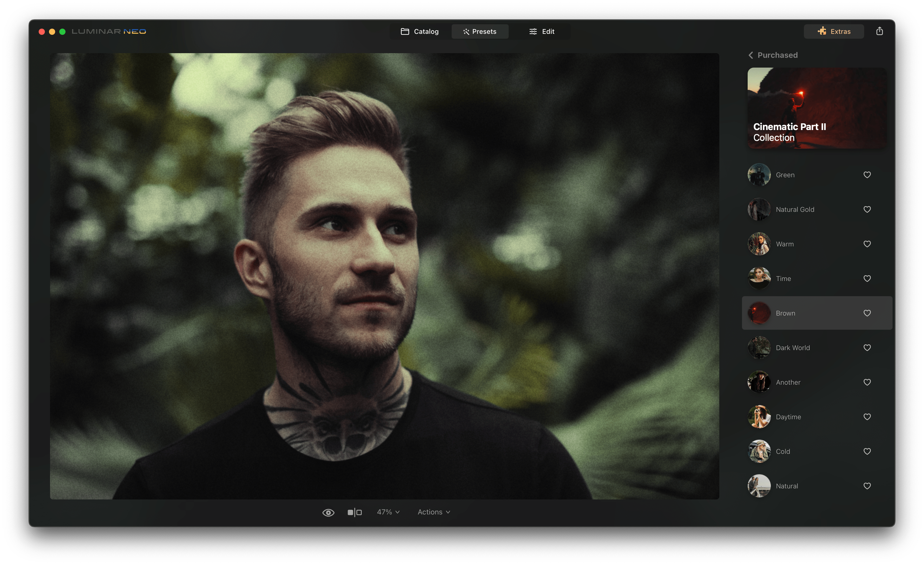
Task: Click the heart icon next to Warm
Action: point(867,244)
